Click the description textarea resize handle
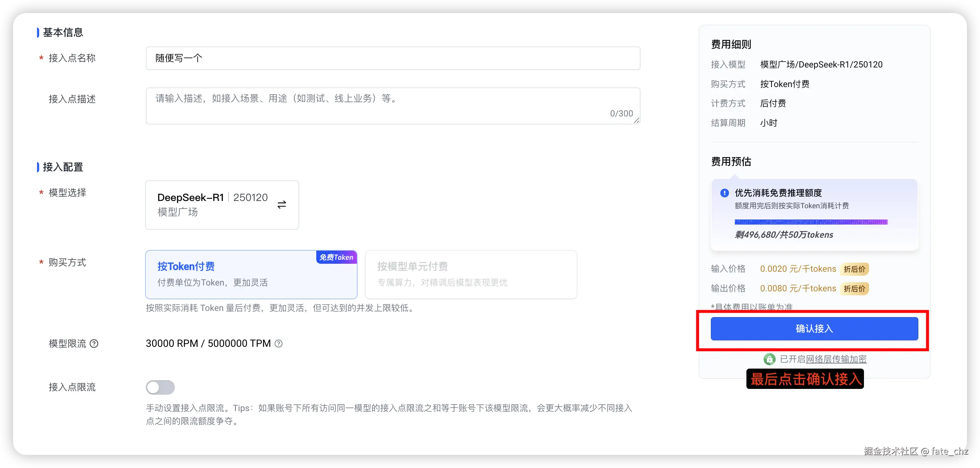 click(x=636, y=122)
